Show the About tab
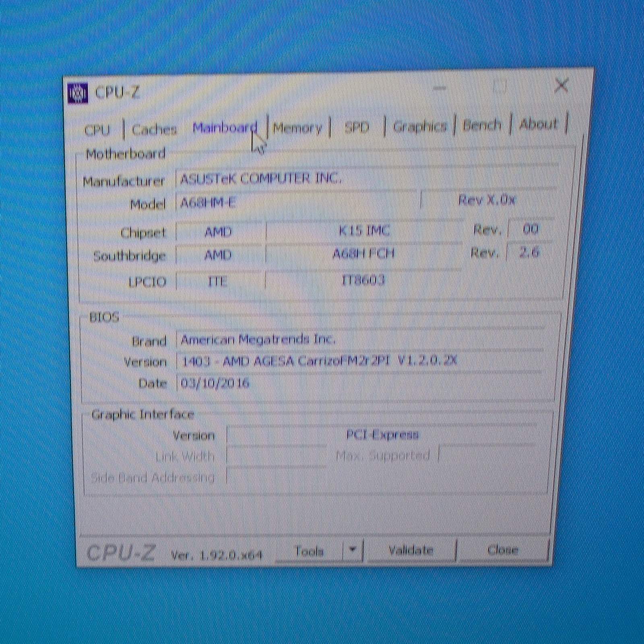Viewport: 644px width, 644px height. (538, 124)
